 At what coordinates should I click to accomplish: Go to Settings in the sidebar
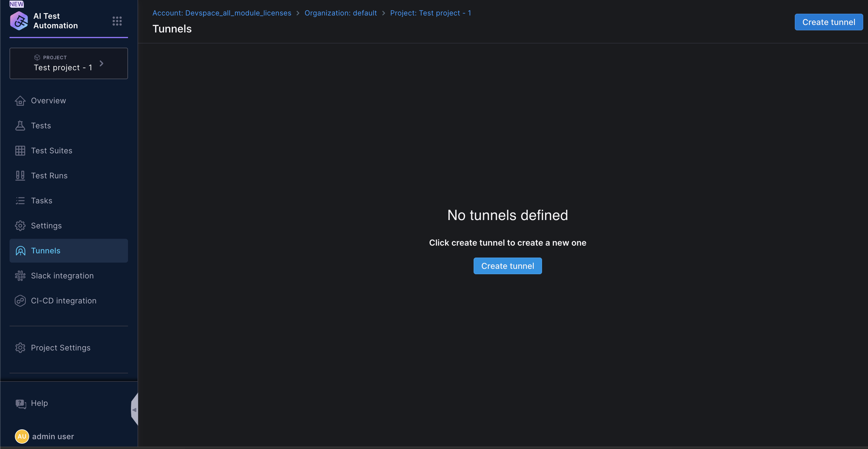[46, 225]
